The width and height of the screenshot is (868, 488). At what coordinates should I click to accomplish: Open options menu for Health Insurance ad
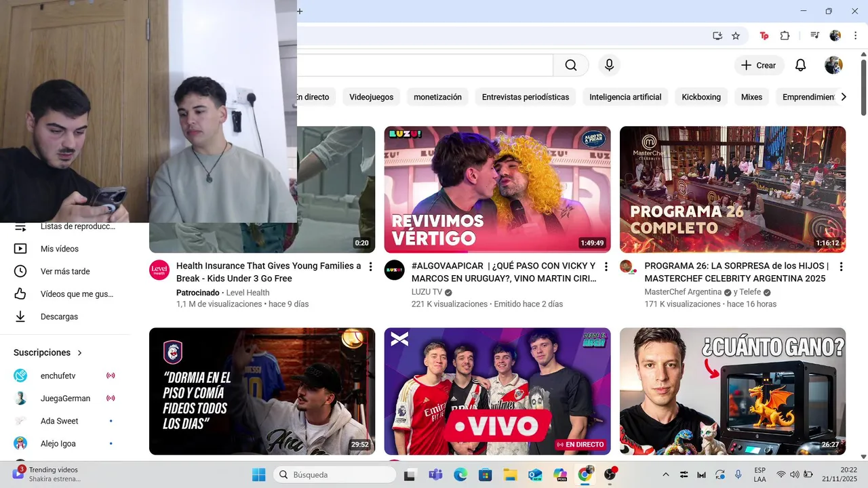(x=370, y=267)
